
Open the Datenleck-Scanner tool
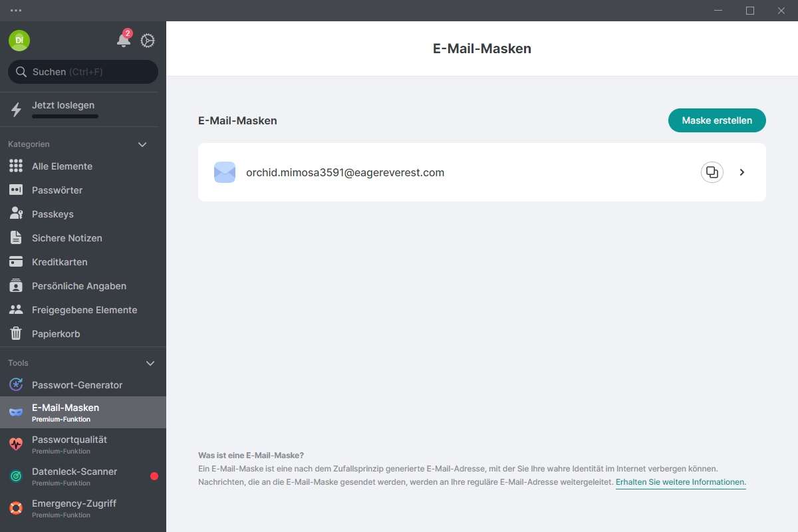pos(83,476)
